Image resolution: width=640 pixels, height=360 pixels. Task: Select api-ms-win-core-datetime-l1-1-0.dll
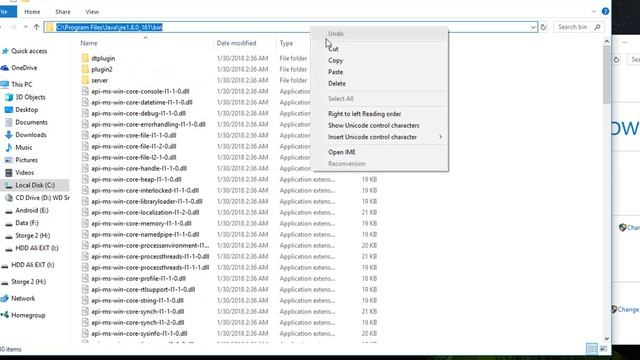[x=142, y=102]
